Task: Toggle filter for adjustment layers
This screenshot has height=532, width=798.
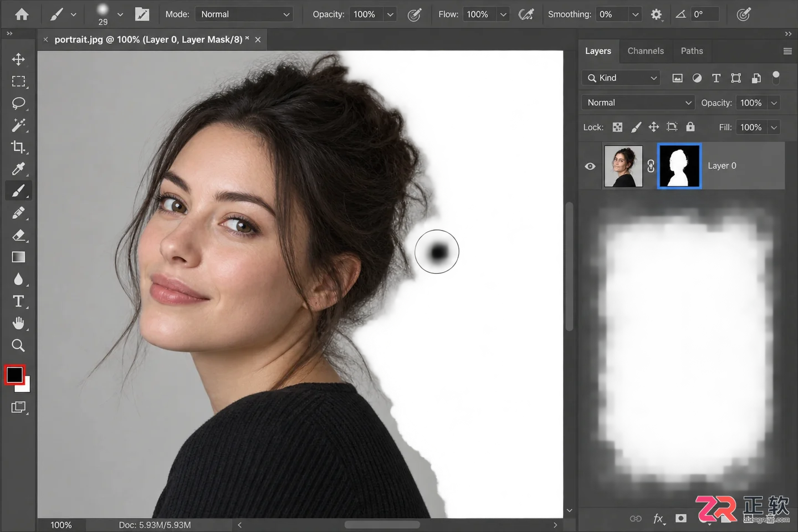Action: (x=697, y=78)
